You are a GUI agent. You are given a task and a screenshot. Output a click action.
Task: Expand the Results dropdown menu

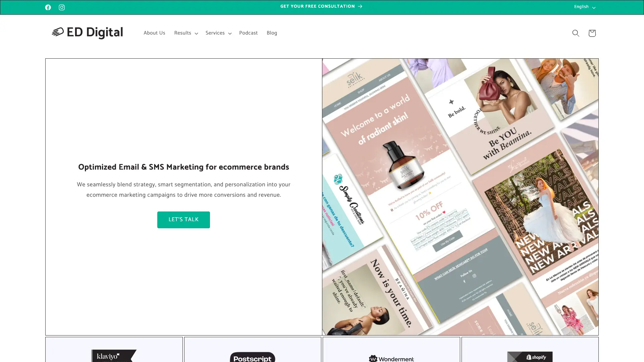[x=185, y=33]
